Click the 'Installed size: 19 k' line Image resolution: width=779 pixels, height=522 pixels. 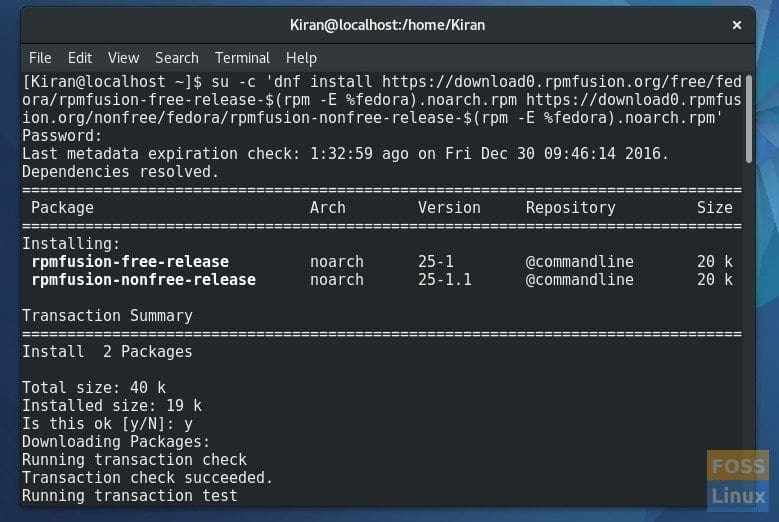click(x=112, y=406)
